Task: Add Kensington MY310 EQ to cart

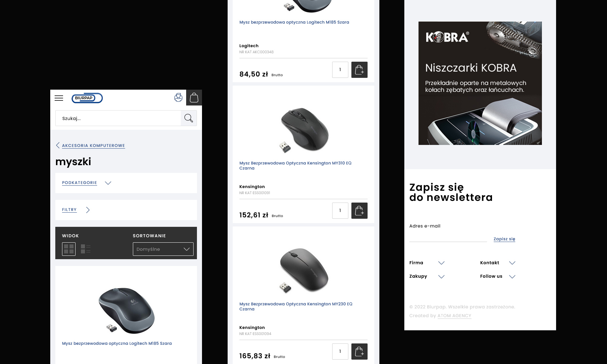Action: tap(359, 211)
